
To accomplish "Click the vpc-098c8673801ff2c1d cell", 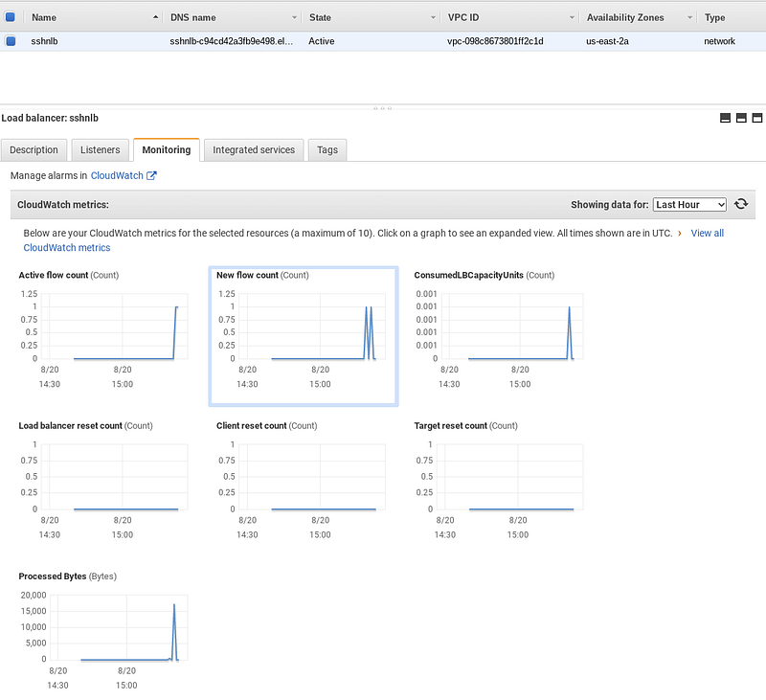I will [x=495, y=41].
